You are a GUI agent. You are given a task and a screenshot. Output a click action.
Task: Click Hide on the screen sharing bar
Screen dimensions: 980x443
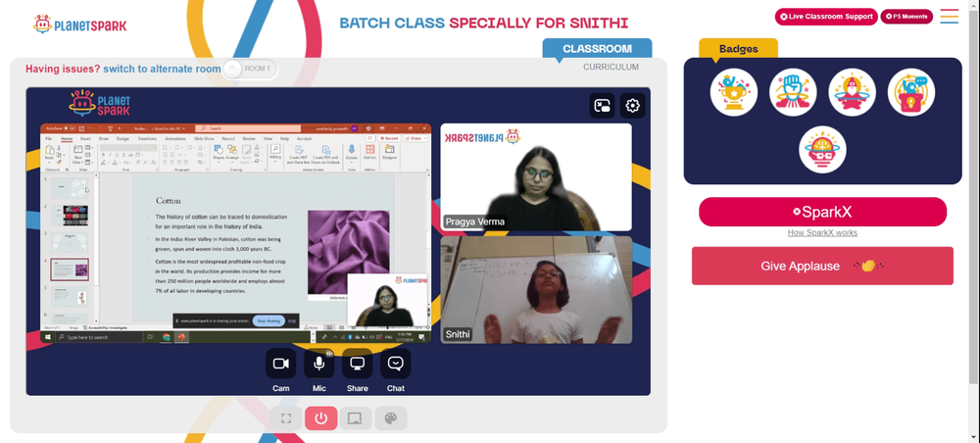(x=291, y=320)
